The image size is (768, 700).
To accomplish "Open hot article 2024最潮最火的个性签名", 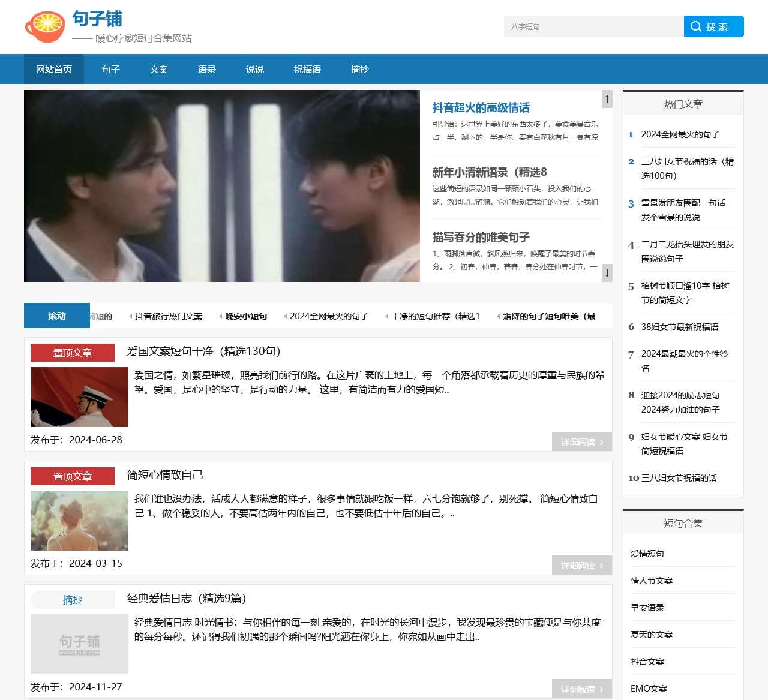I will pyautogui.click(x=685, y=361).
